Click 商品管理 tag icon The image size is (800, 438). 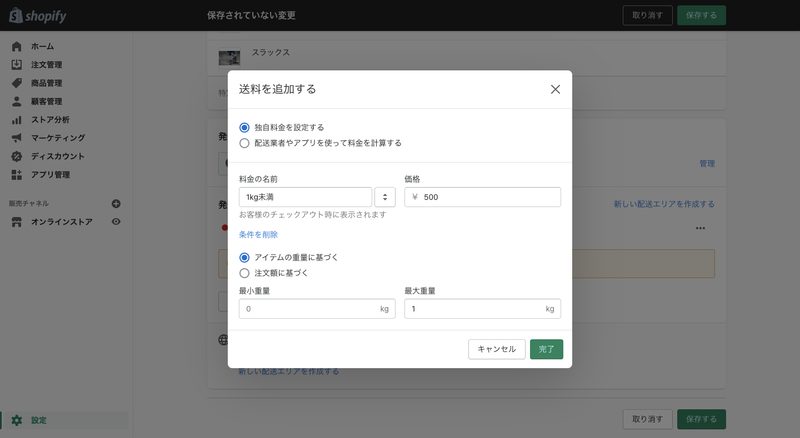click(16, 83)
